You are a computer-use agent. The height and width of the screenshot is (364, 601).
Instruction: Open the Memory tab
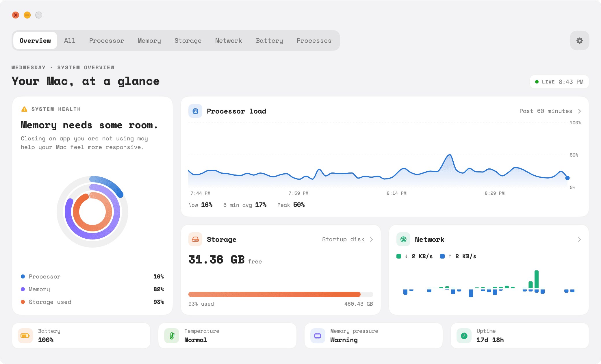pos(149,40)
